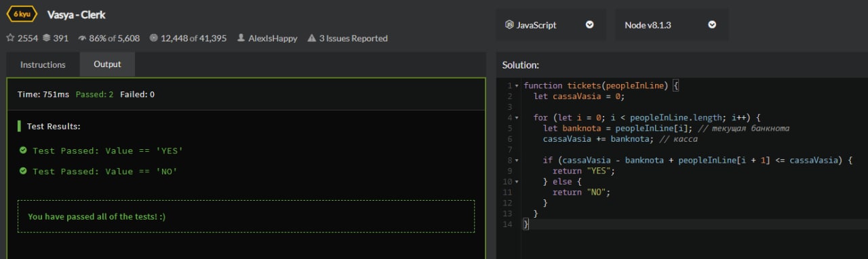Click green check beside Value == 'YES'
868x259 pixels.
[23, 151]
